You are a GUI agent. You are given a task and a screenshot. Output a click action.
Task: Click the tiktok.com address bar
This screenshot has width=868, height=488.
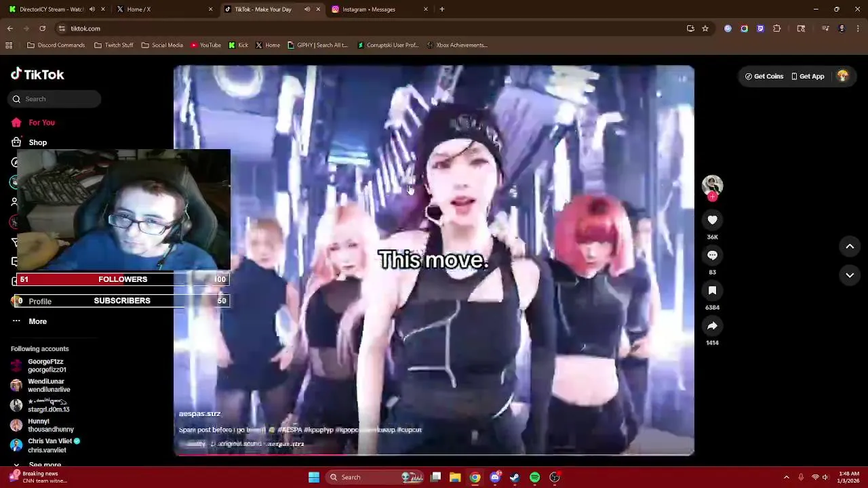click(366, 28)
